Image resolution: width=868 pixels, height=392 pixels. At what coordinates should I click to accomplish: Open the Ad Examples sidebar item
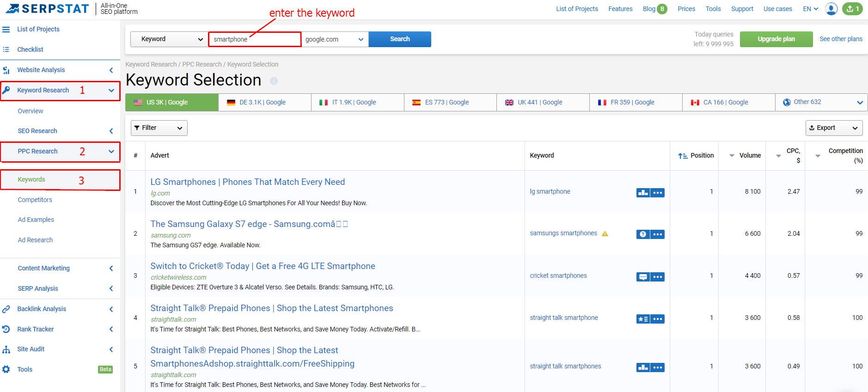36,220
